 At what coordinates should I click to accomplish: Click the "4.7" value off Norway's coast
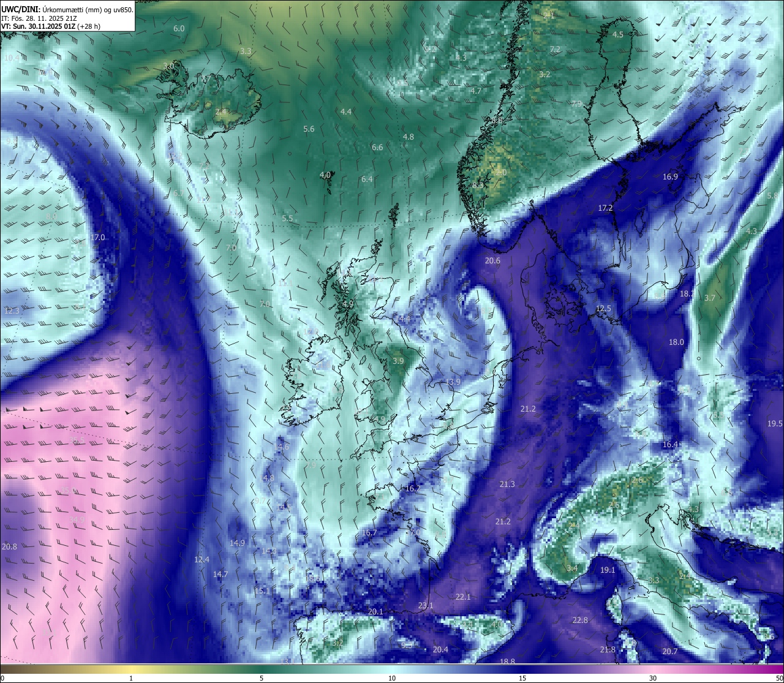coord(476,91)
